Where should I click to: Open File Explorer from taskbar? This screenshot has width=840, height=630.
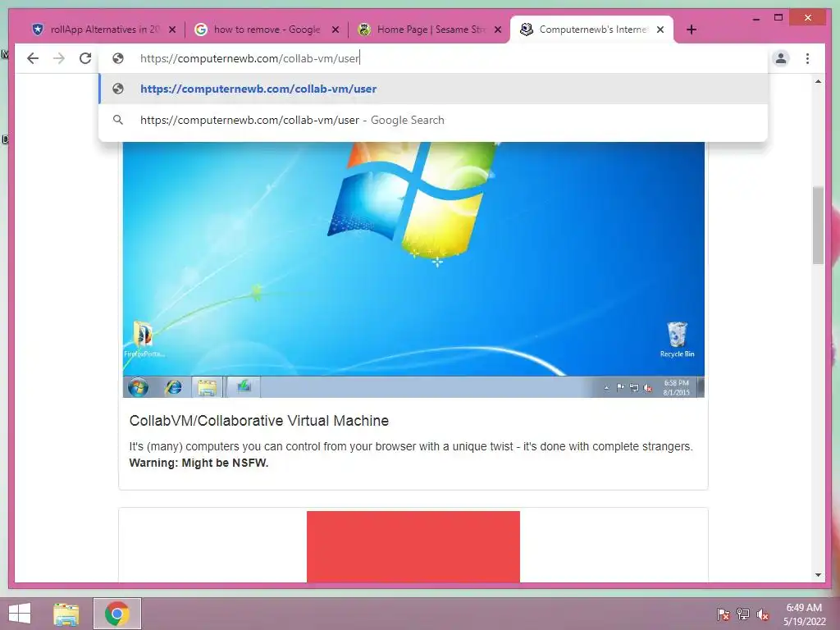click(66, 614)
